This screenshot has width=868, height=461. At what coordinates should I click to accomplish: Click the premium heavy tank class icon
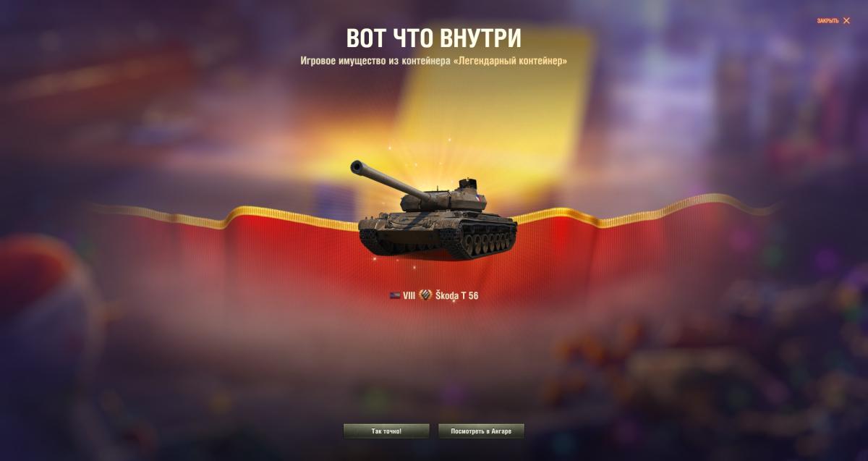coord(425,295)
